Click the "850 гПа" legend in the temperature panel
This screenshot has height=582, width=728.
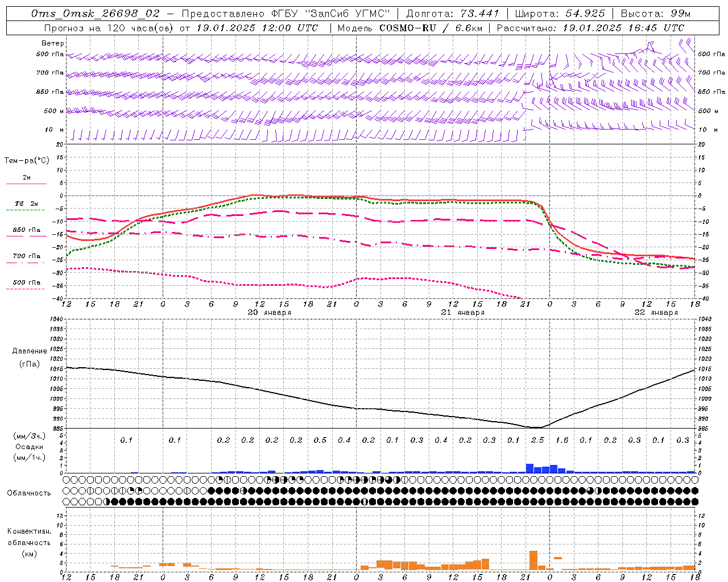click(x=27, y=230)
